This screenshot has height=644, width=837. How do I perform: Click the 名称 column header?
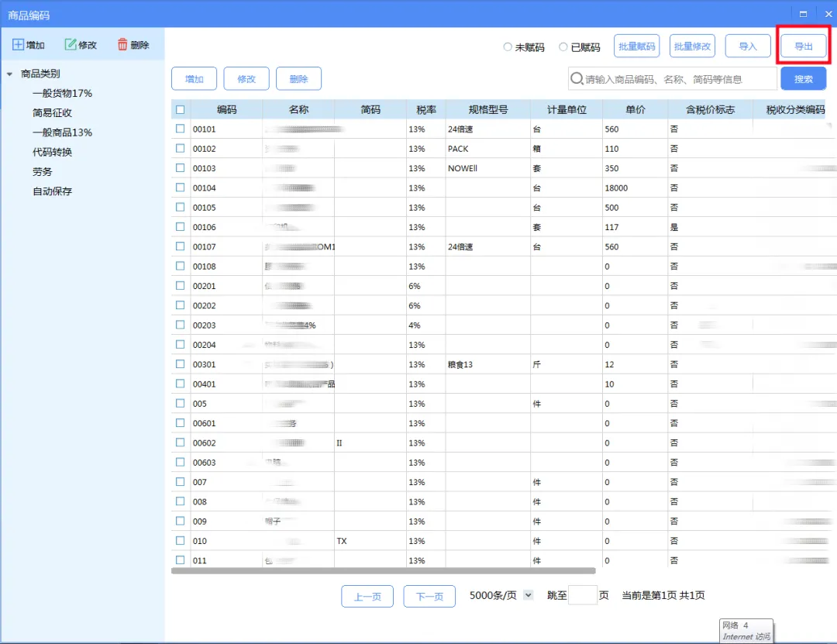coord(298,109)
